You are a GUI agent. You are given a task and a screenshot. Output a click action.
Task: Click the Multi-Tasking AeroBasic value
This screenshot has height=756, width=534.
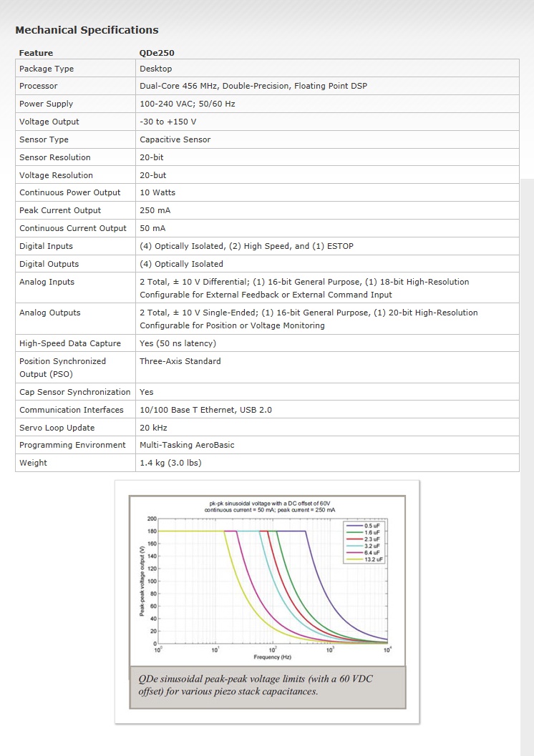click(187, 445)
